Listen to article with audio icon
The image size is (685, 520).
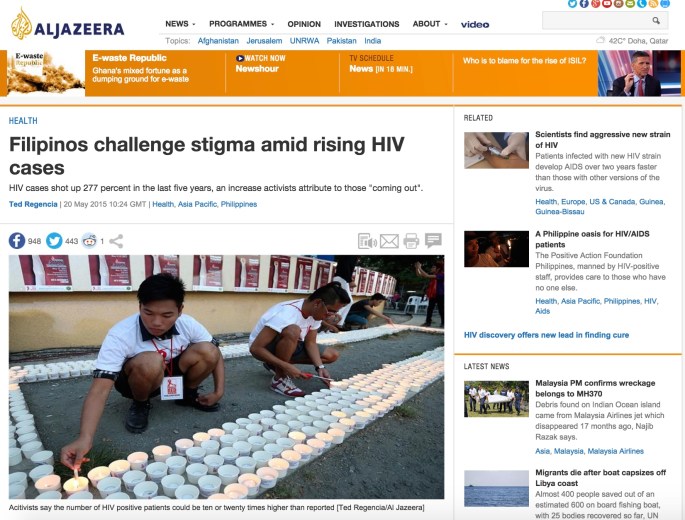point(367,241)
